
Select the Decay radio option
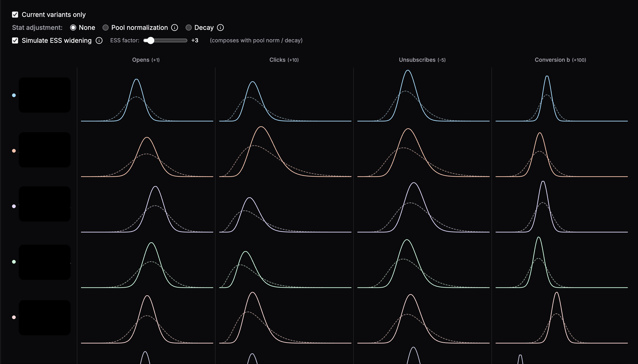pos(189,28)
